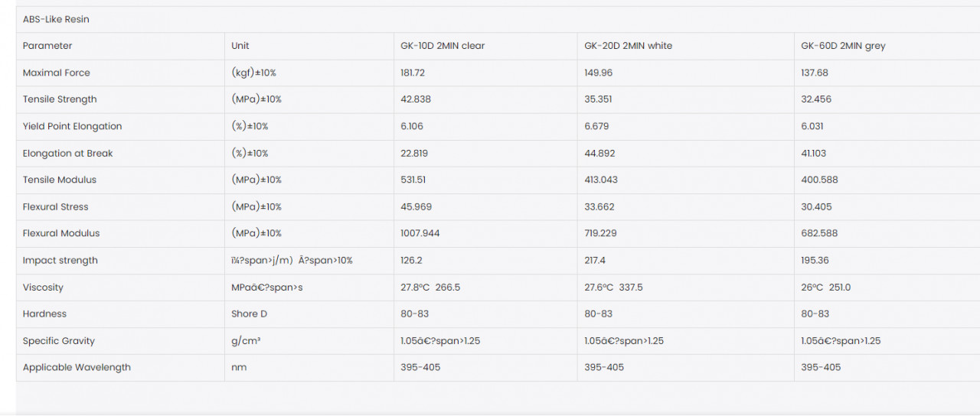
Task: Click the Elongation at Break label
Action: click(x=67, y=153)
